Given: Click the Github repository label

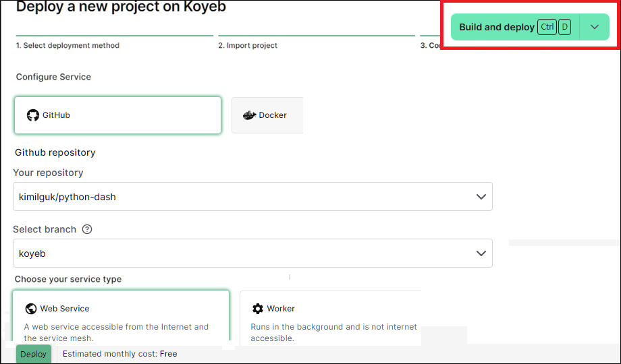Looking at the screenshot, I should (55, 152).
